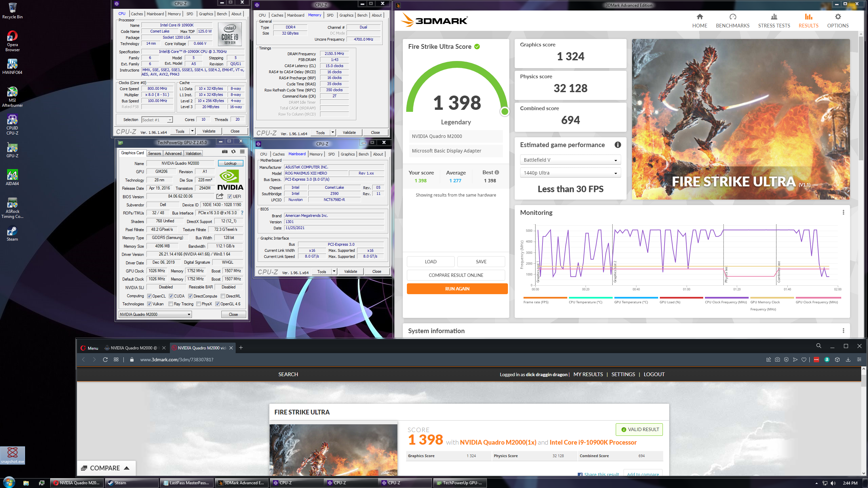Screen dimensions: 868x488
Task: Toggle OpenCL checkbox in GPU-Z
Action: (x=149, y=296)
